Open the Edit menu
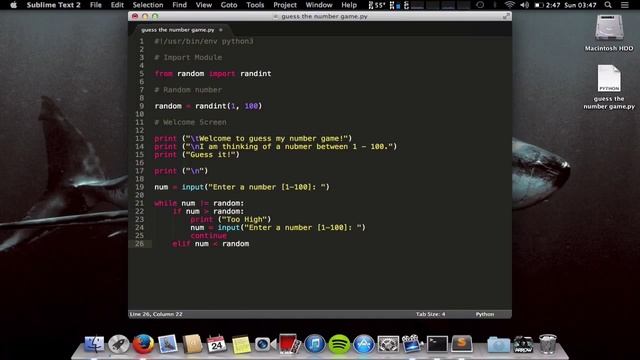This screenshot has width=640, height=360. coord(117,5)
